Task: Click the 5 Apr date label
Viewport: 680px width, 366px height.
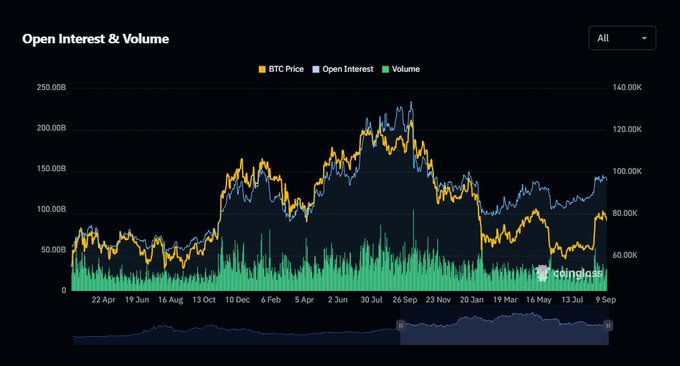Action: click(x=304, y=300)
